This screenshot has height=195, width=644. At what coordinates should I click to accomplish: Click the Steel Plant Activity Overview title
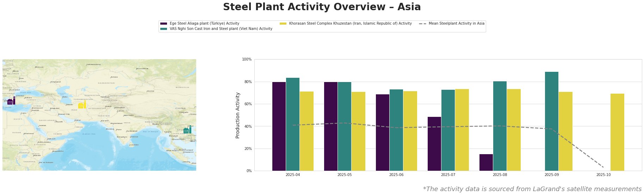pyautogui.click(x=322, y=7)
